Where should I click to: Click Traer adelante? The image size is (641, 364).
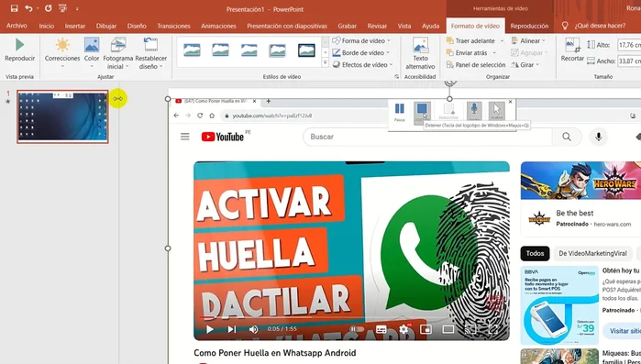(x=471, y=41)
